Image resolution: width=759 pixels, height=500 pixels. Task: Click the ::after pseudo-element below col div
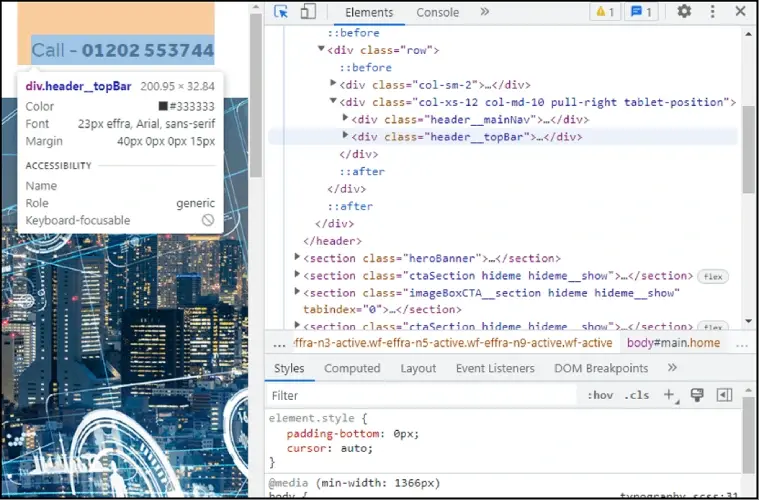362,171
